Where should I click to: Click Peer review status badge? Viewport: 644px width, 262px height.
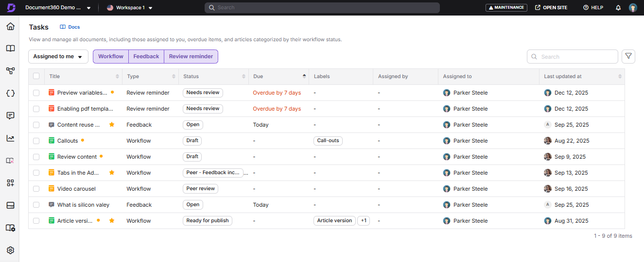[201, 189]
